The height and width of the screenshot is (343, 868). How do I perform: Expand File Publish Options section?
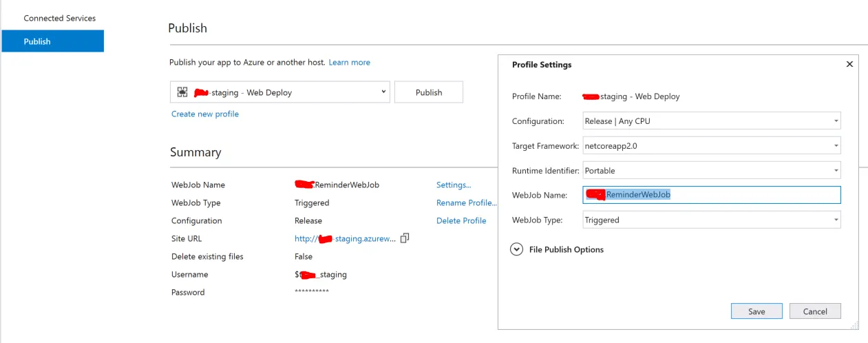(517, 249)
